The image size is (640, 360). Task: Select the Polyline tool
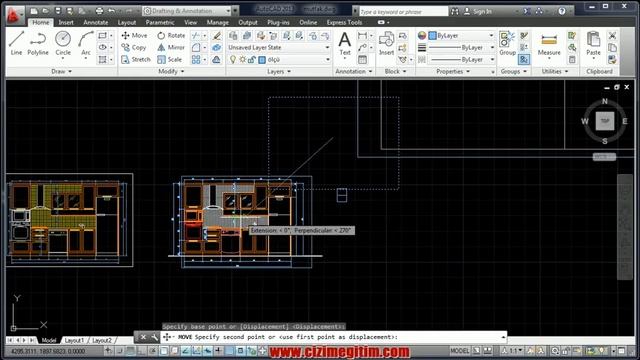click(38, 43)
